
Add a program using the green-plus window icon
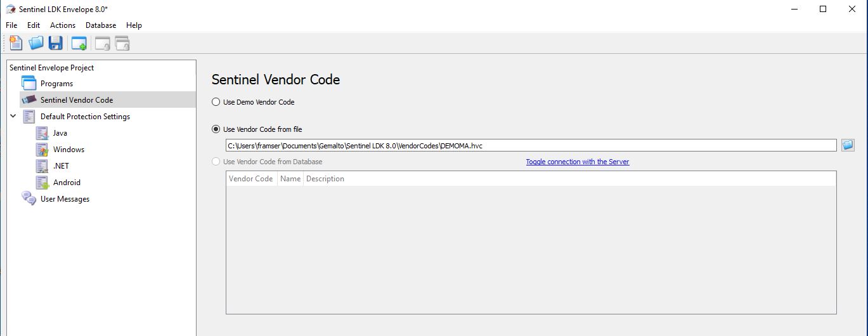click(79, 43)
